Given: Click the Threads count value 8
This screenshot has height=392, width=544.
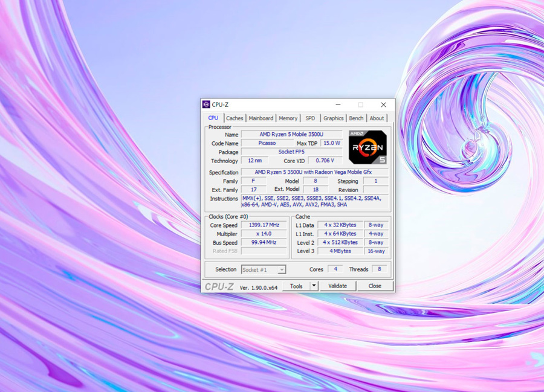Looking at the screenshot, I should (x=379, y=269).
